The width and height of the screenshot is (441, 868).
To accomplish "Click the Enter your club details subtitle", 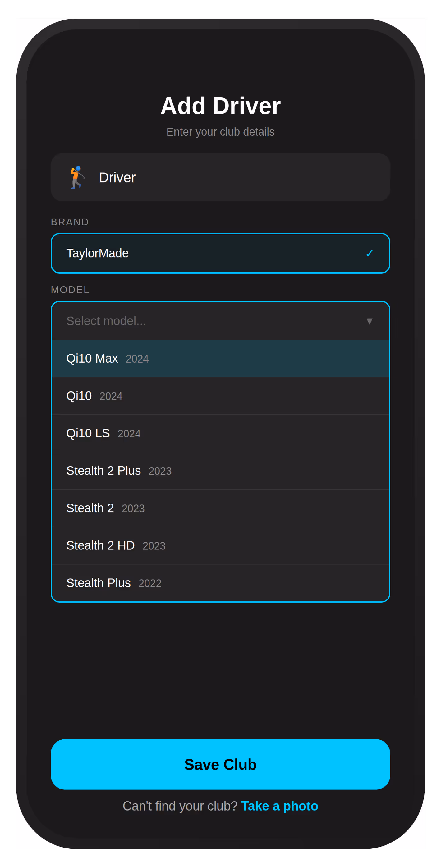I will click(x=220, y=132).
